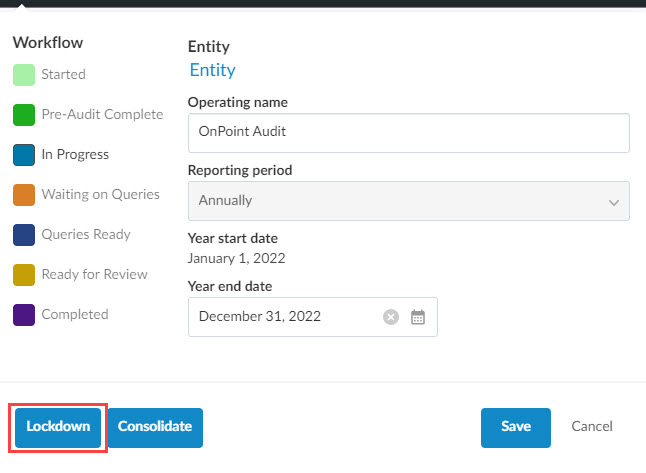Select the blue In Progress swatch
The width and height of the screenshot is (646, 473).
(24, 155)
